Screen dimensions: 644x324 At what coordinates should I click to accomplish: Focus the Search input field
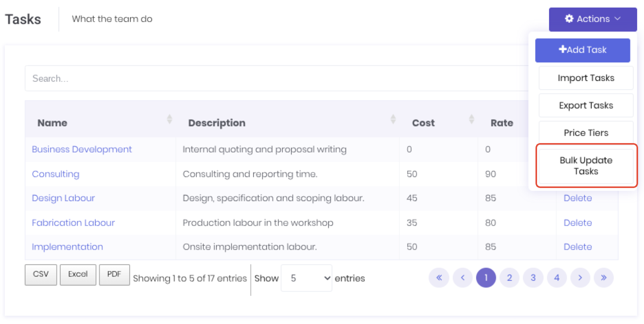pyautogui.click(x=276, y=78)
